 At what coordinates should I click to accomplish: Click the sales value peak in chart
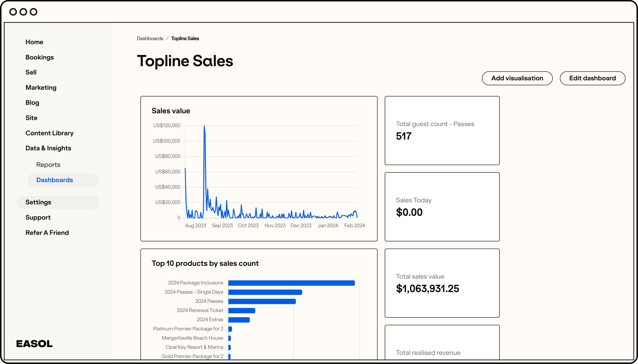(204, 126)
